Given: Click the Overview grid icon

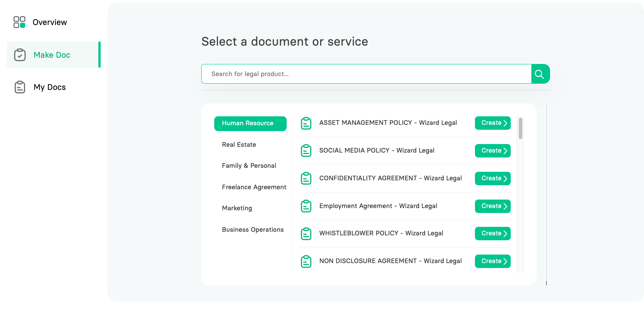Looking at the screenshot, I should (x=19, y=22).
